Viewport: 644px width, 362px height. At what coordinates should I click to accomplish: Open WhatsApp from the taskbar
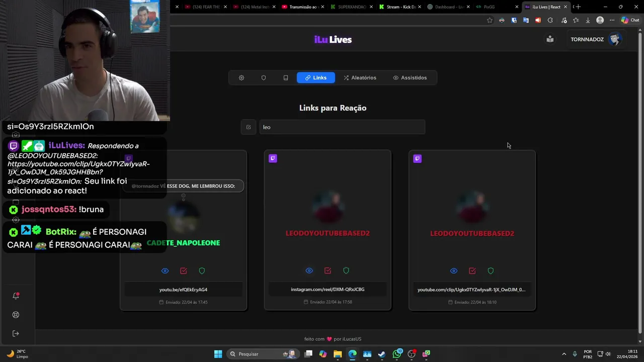click(397, 354)
